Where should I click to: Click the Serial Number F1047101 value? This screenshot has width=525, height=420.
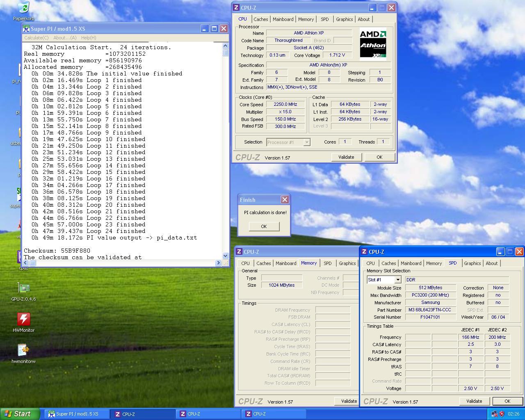pos(430,317)
